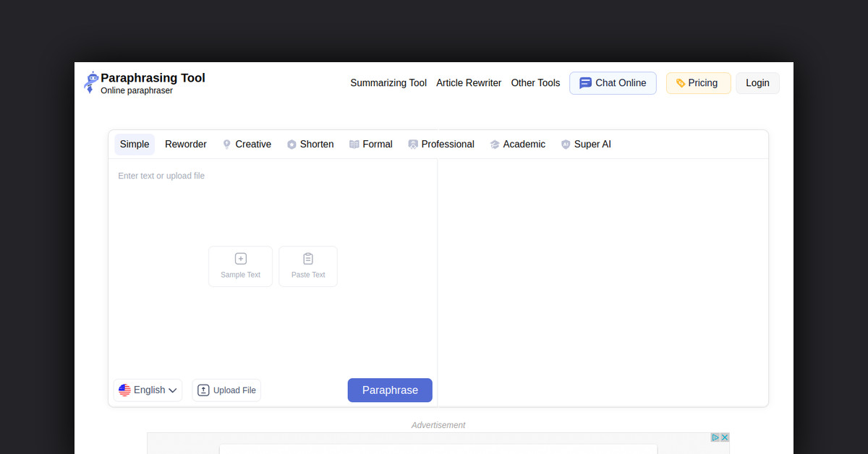Switch to the Reworder tab
Screen dimensions: 868x454
point(185,144)
